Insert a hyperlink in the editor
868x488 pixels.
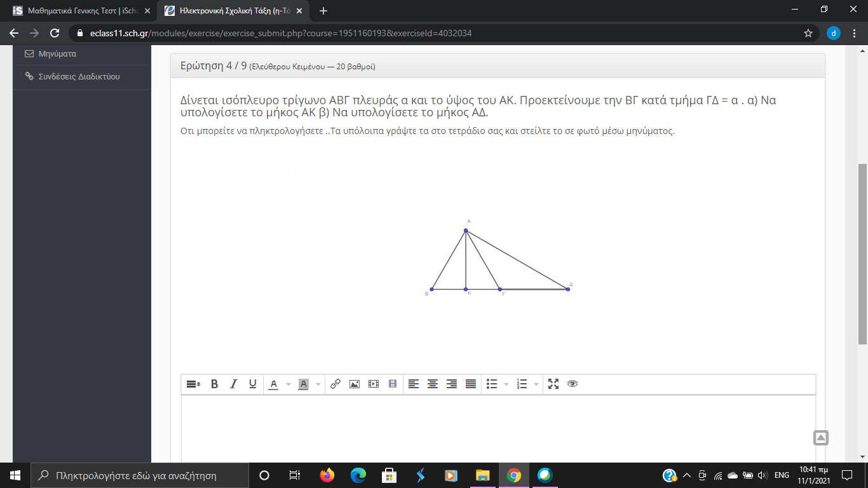(x=336, y=384)
